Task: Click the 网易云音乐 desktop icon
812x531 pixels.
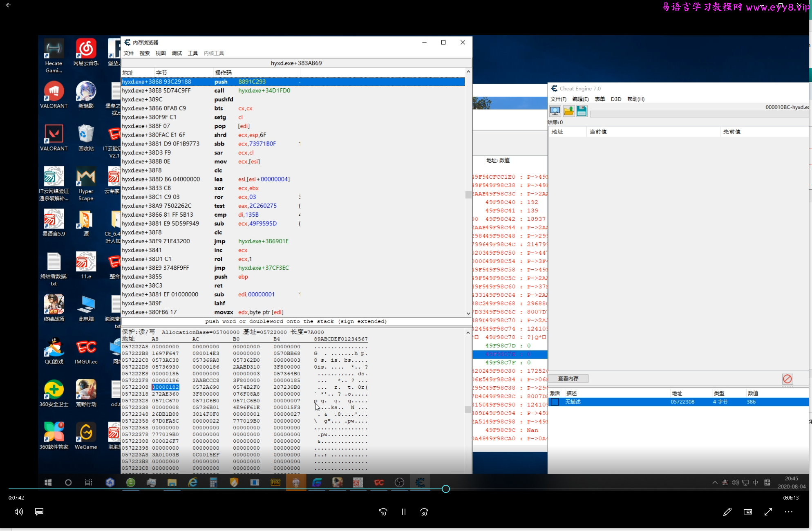Action: (86, 52)
